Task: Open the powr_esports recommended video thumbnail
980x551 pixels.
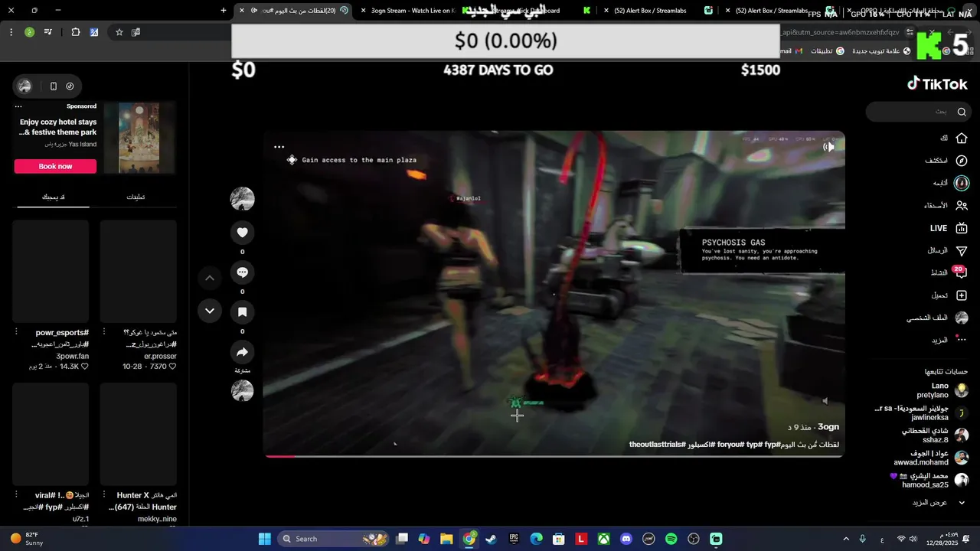Action: tap(51, 271)
